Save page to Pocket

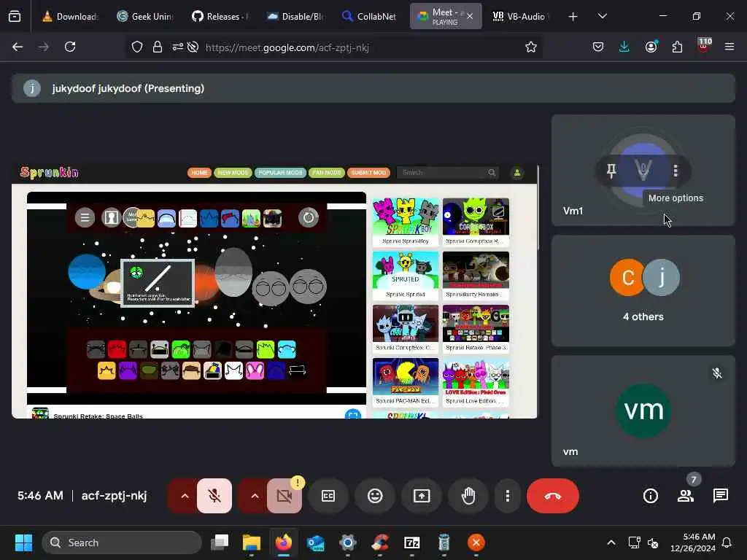tap(598, 47)
